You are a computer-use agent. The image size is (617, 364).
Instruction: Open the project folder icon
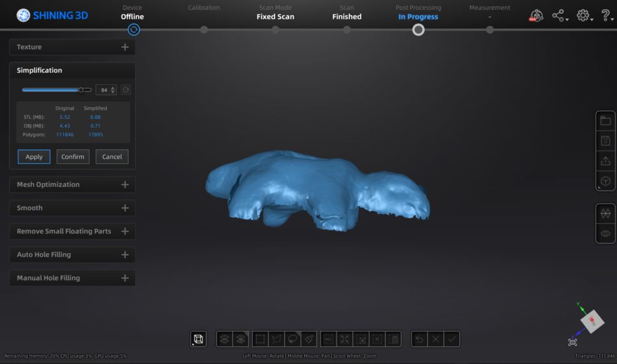(605, 121)
